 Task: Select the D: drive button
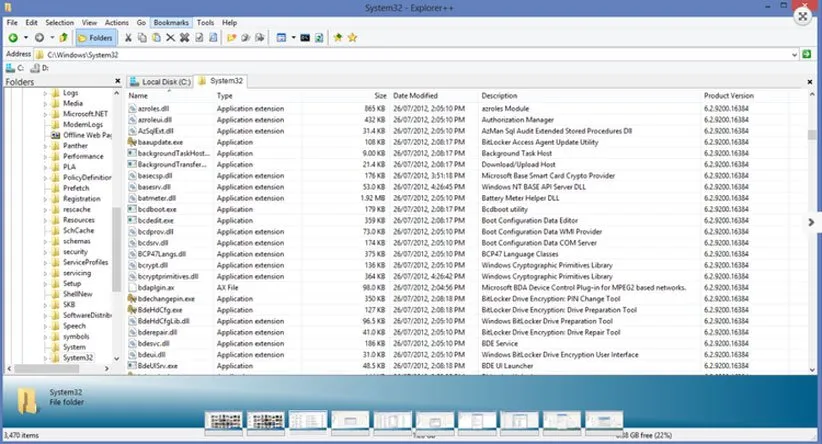pyautogui.click(x=39, y=68)
